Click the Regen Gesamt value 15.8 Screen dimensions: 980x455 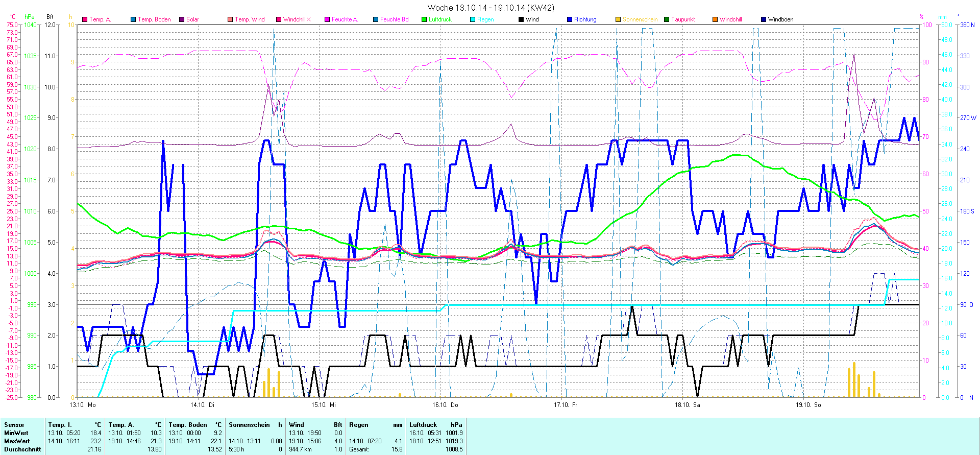397,449
